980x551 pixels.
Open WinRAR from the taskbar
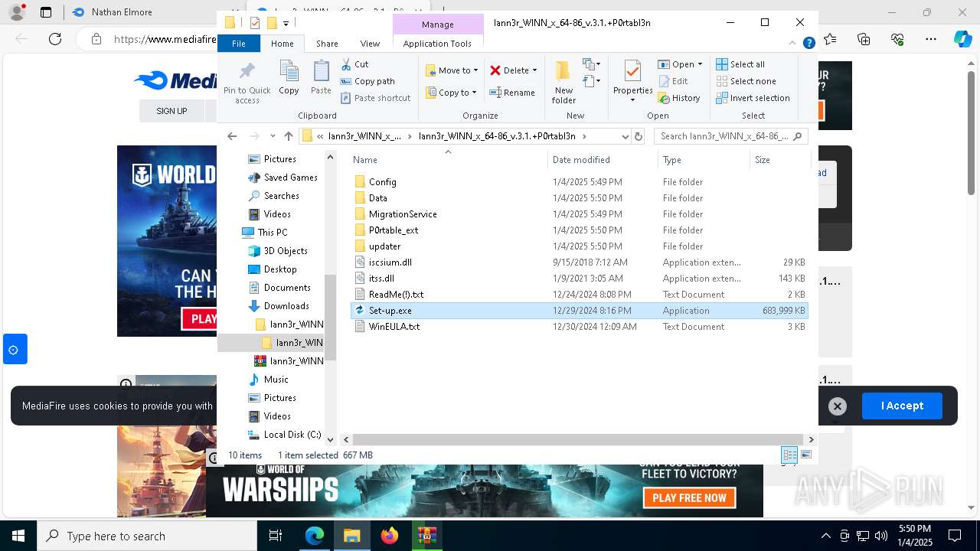[426, 536]
